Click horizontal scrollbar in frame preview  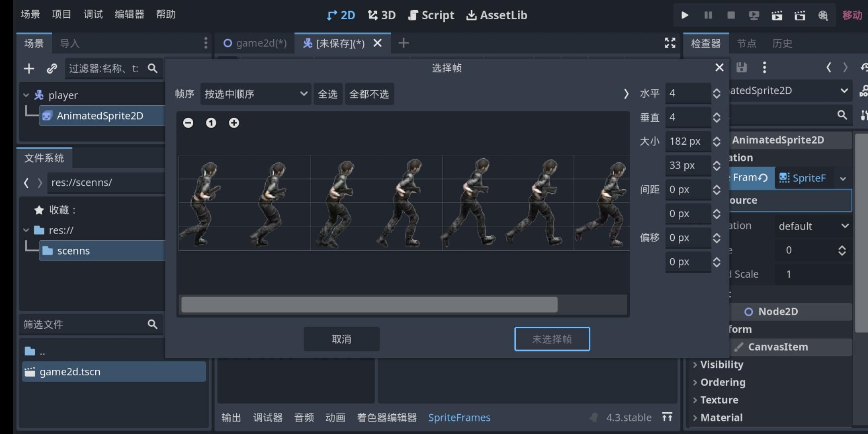pos(369,305)
